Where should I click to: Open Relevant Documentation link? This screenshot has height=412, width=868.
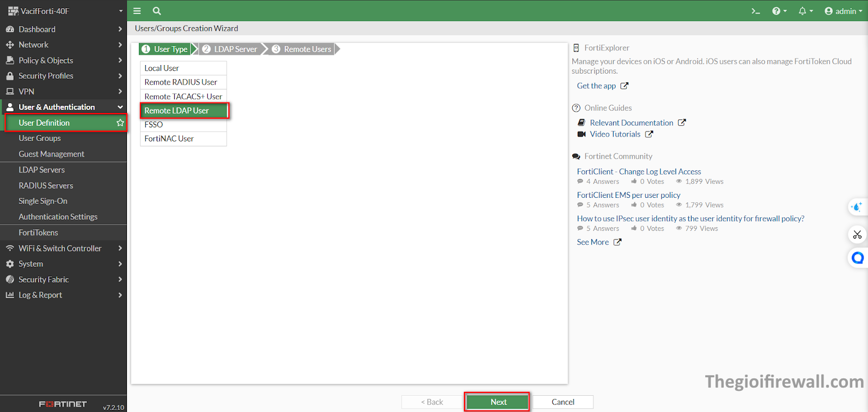(631, 123)
